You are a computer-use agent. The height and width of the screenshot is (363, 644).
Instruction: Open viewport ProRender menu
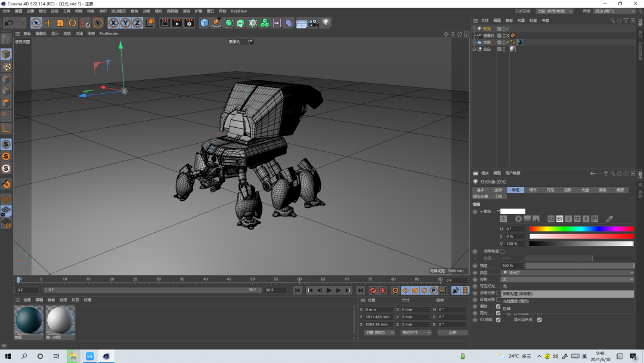(109, 33)
